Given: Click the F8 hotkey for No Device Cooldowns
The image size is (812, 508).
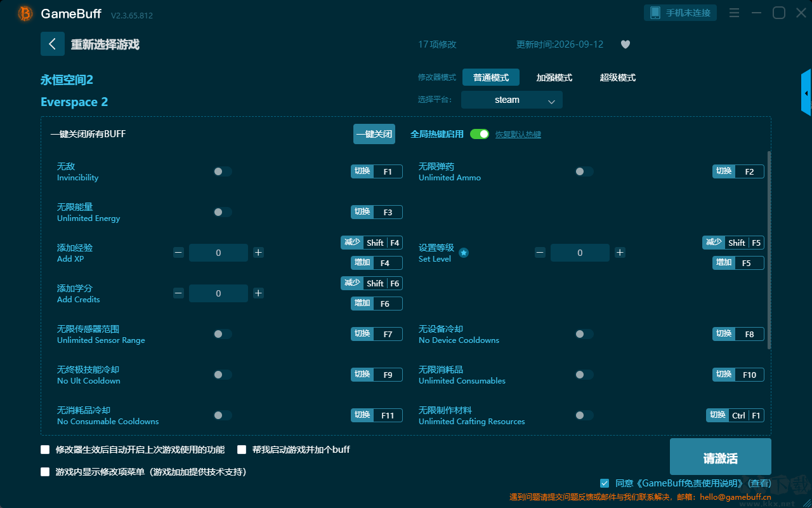Looking at the screenshot, I should [738, 334].
